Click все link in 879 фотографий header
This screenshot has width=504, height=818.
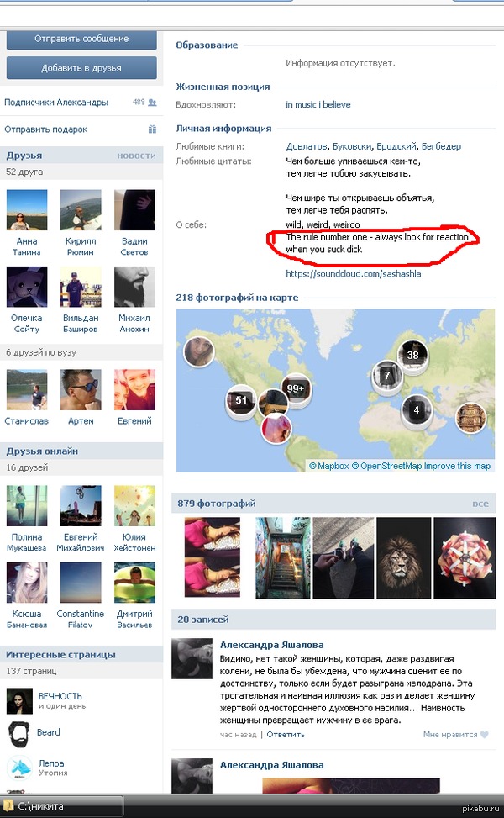click(x=480, y=504)
